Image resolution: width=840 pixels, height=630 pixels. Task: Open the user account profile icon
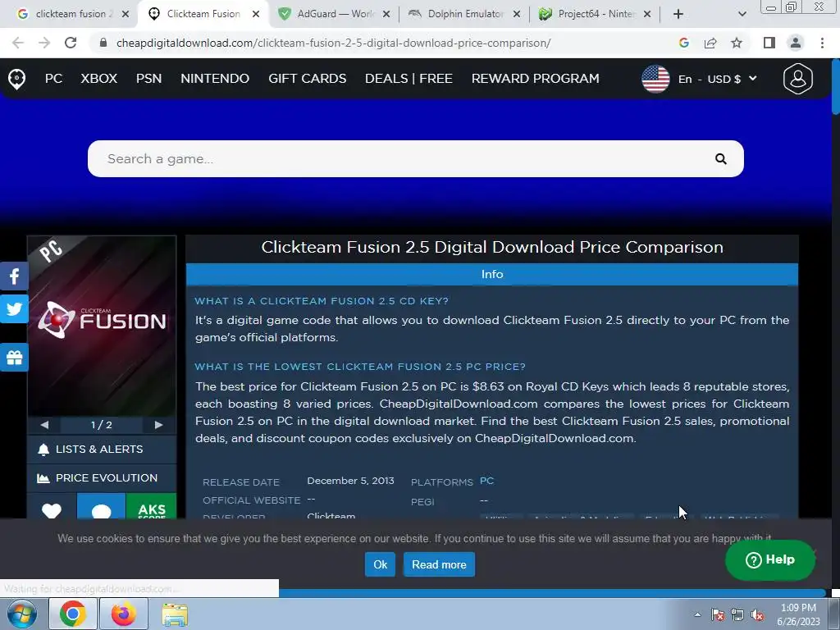797,79
